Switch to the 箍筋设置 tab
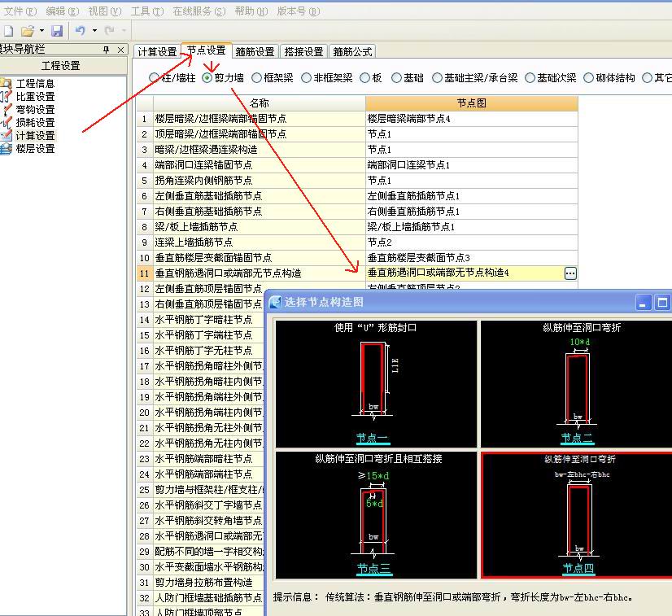672x616 pixels. coord(255,52)
